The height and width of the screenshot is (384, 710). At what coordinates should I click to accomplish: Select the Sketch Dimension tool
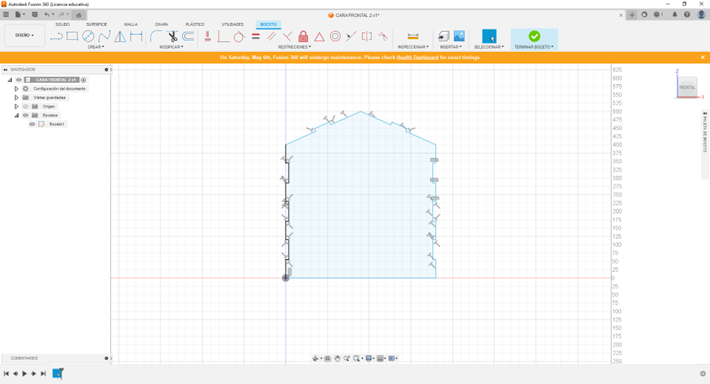pyautogui.click(x=136, y=36)
